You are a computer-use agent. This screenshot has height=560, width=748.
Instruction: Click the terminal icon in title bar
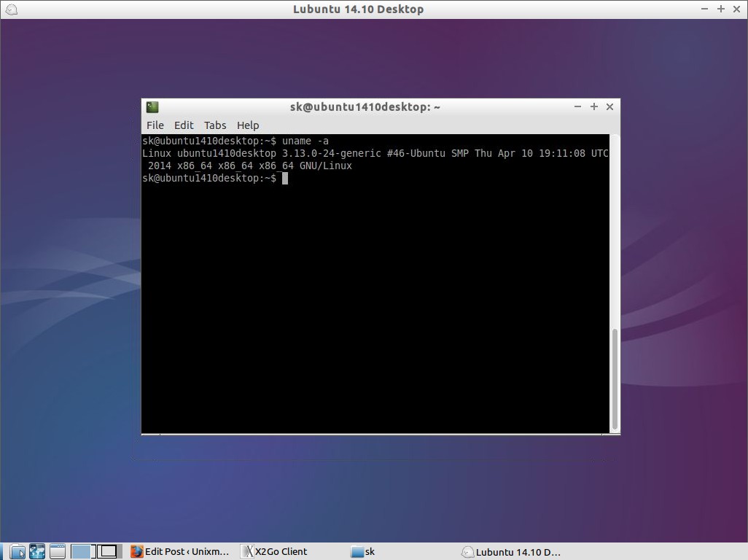tap(152, 107)
